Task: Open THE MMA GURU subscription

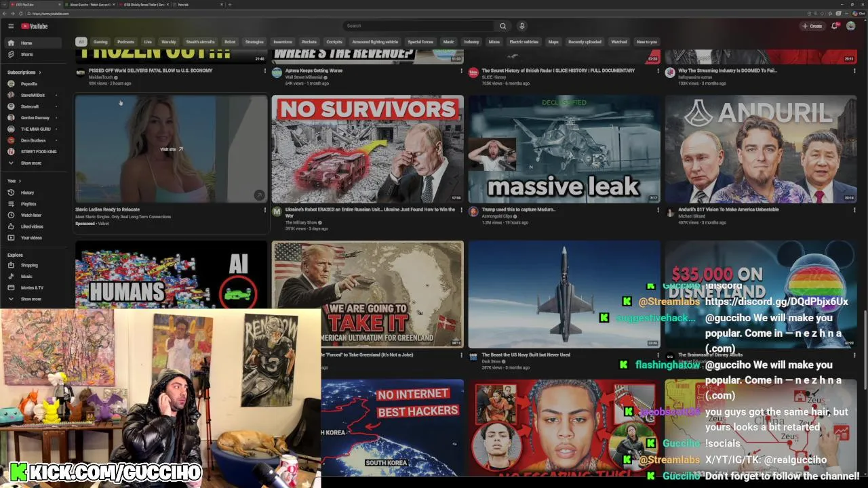Action: click(34, 129)
